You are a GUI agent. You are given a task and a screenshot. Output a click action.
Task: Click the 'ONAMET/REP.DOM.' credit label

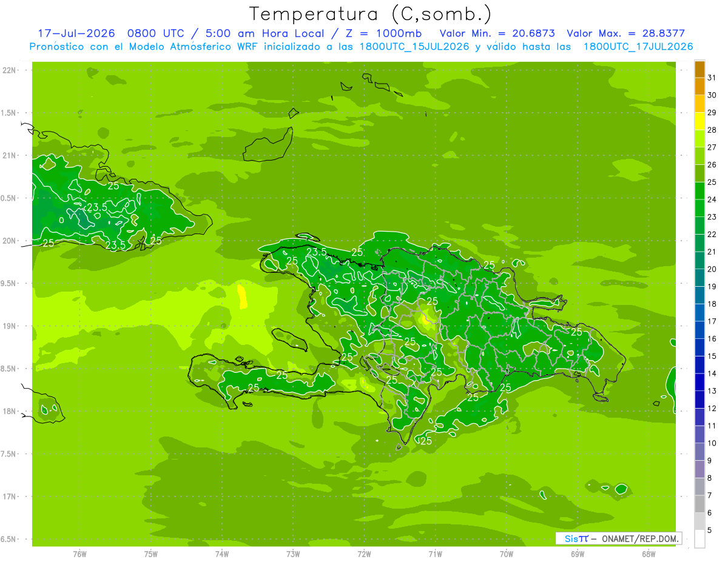[x=640, y=538]
